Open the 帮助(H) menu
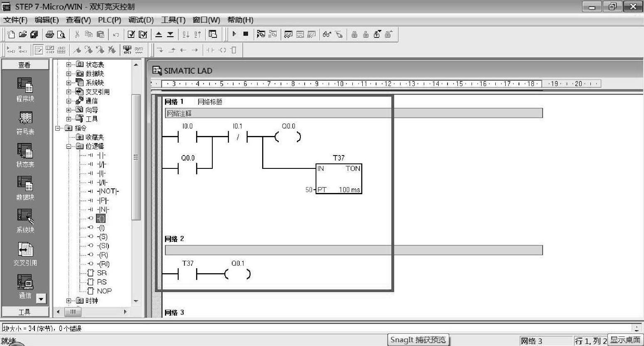The height and width of the screenshot is (346, 644). 240,20
